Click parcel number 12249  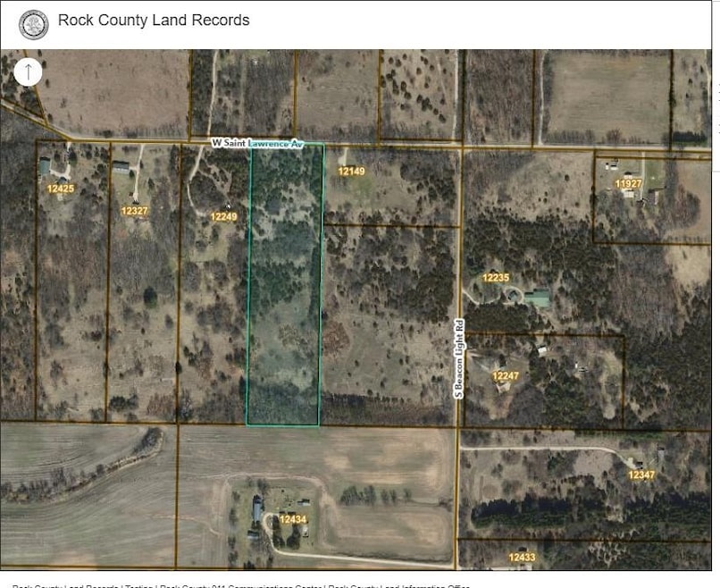point(223,216)
